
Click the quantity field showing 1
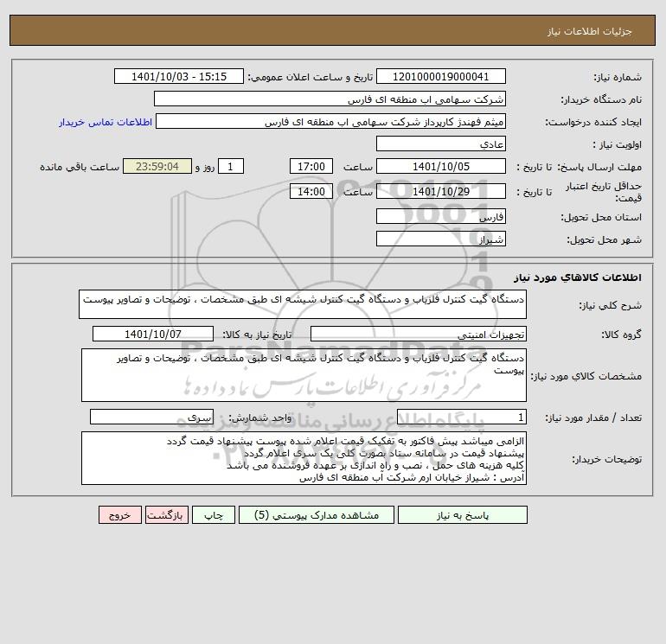pyautogui.click(x=462, y=417)
